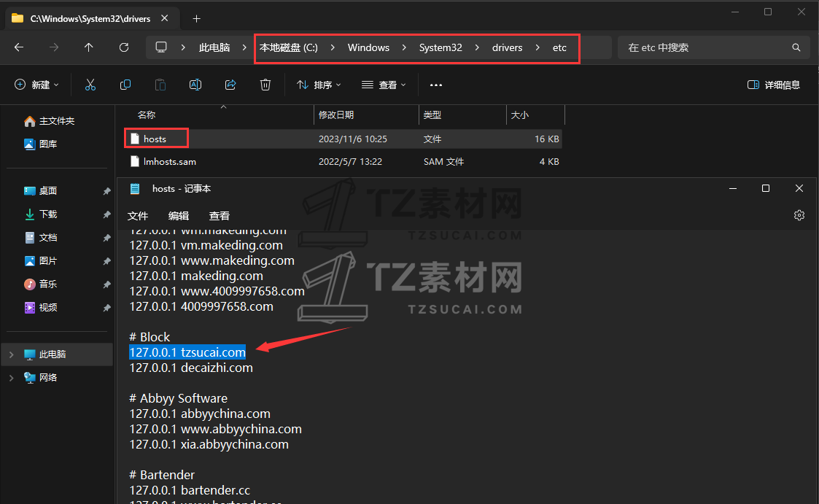Screen dimensions: 819x504
Task: Close the hosts Notepad window
Action: click(x=799, y=188)
